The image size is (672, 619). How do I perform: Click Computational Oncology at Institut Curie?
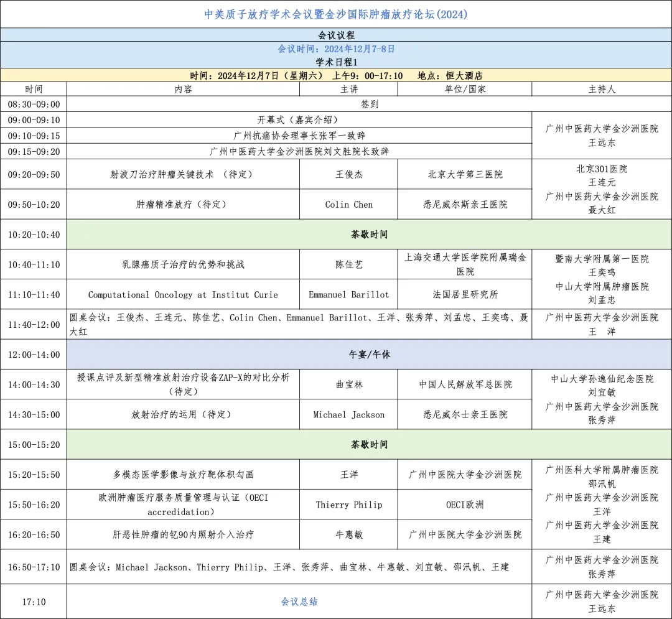[184, 295]
